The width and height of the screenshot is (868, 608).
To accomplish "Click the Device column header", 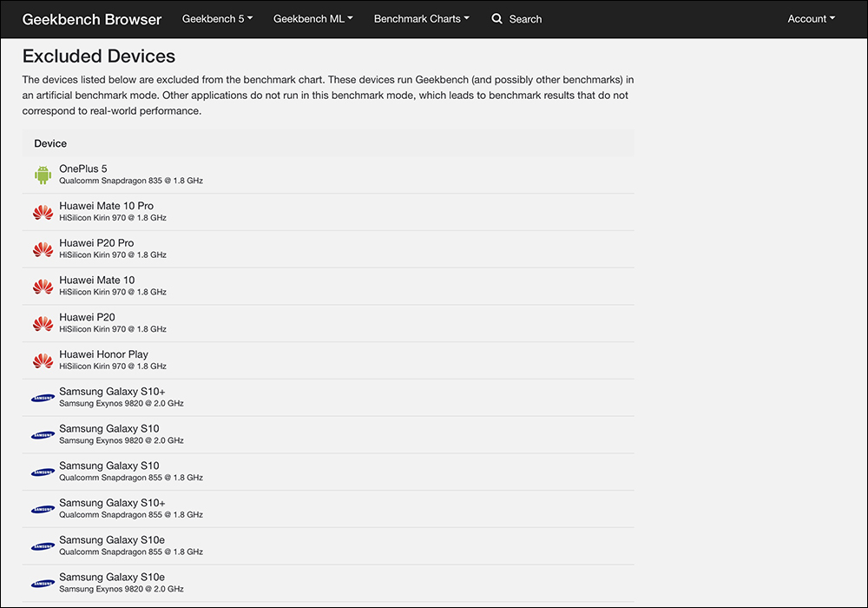I will pos(50,143).
